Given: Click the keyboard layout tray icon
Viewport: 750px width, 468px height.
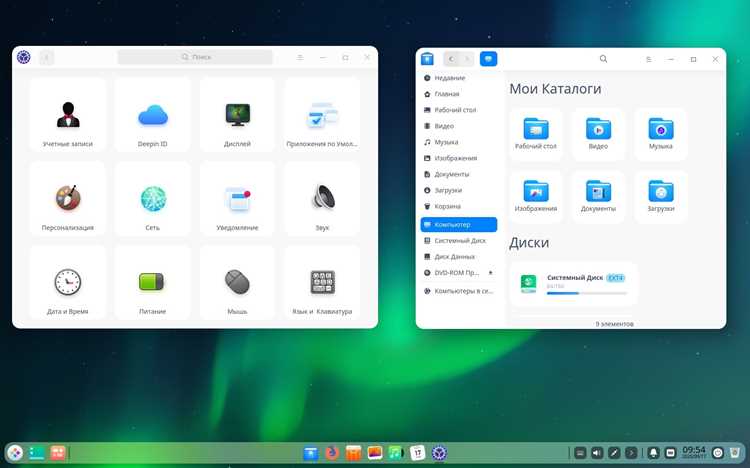Looking at the screenshot, I should coord(580,453).
